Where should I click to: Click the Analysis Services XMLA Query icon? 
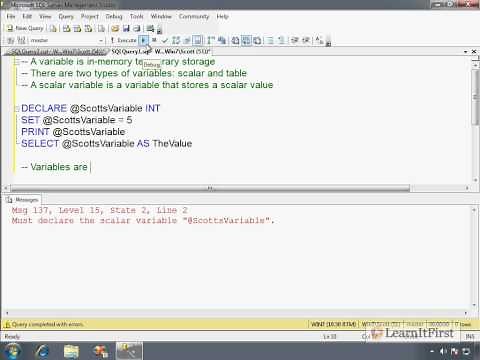pyautogui.click(x=88, y=29)
